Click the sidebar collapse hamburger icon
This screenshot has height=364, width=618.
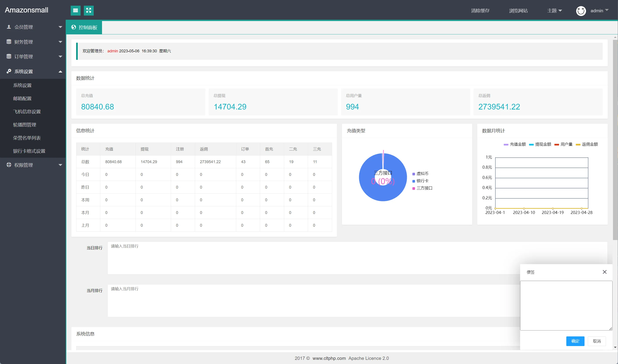(x=76, y=11)
